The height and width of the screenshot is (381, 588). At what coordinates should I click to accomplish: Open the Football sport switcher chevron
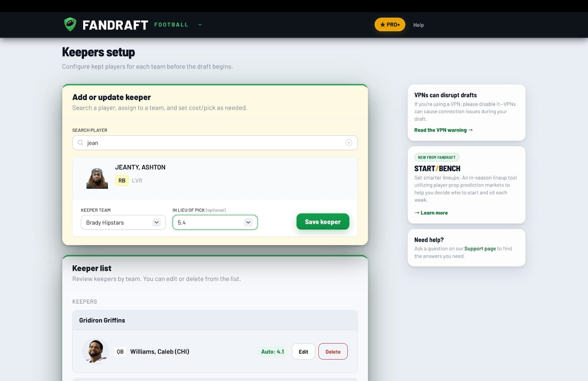pyautogui.click(x=200, y=25)
